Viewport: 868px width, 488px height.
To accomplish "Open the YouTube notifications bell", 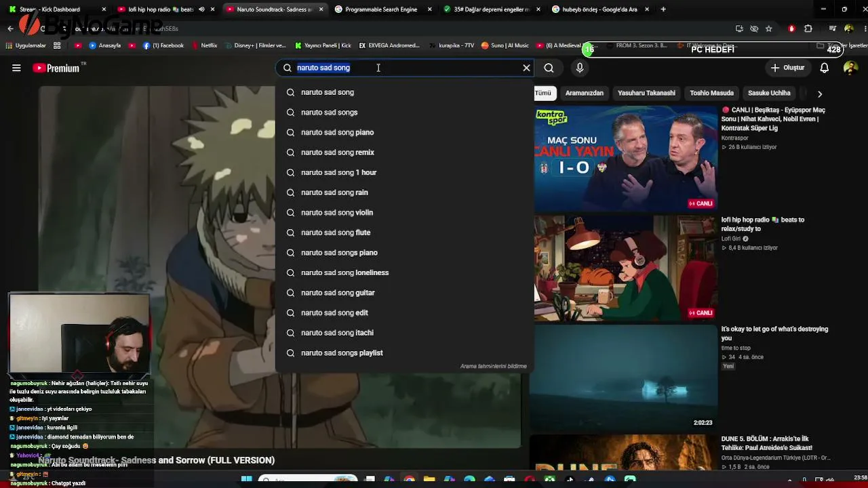I will click(x=825, y=68).
